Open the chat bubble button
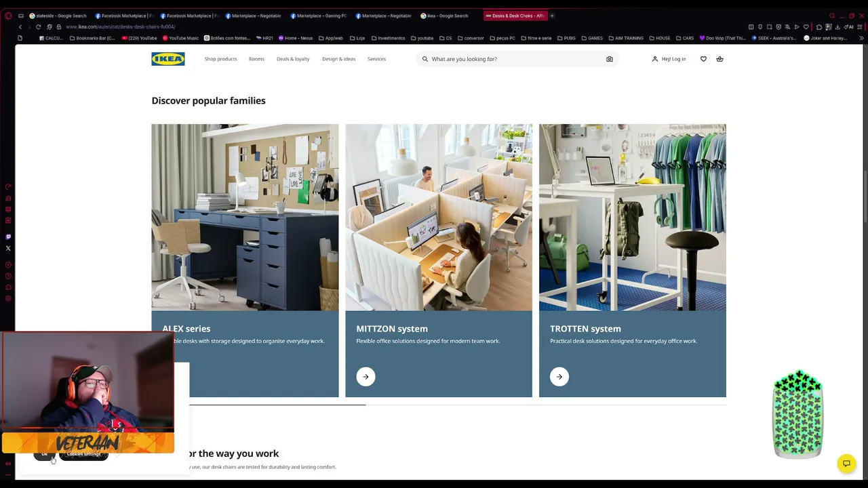The image size is (868, 488). pos(846,464)
